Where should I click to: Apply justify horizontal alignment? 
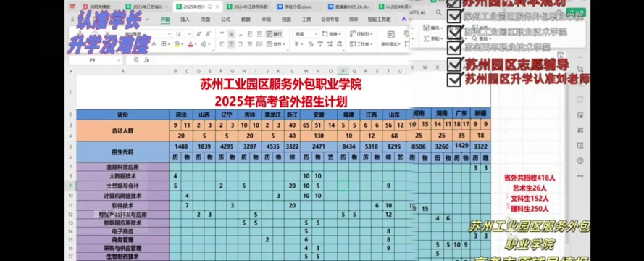point(250,44)
